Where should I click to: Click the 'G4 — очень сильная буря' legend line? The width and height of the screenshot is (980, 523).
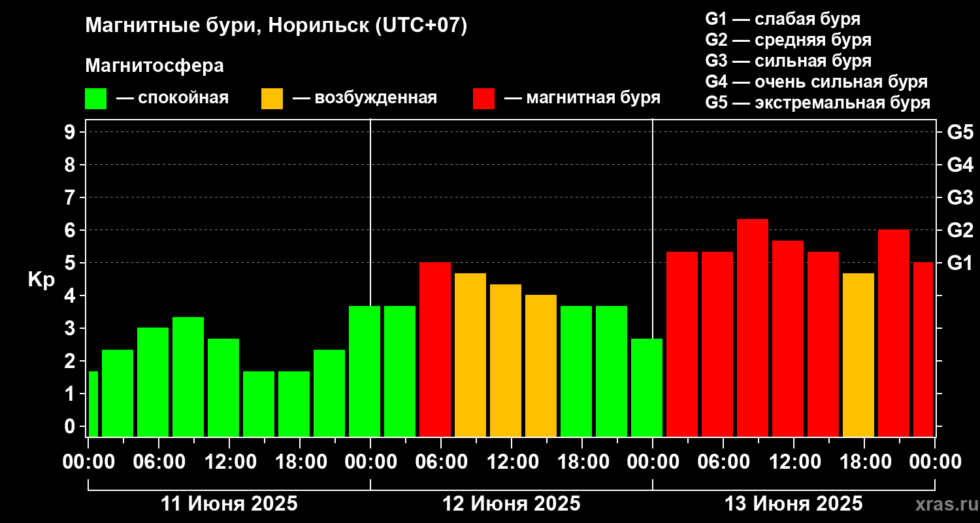(x=817, y=82)
